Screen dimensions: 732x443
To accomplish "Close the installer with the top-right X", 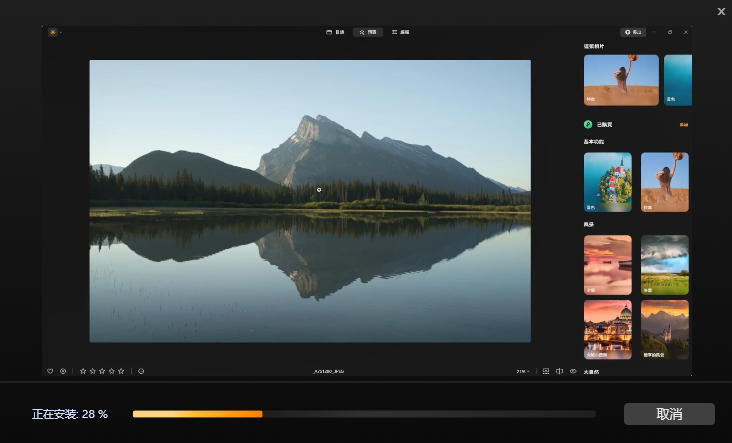I will coord(721,11).
